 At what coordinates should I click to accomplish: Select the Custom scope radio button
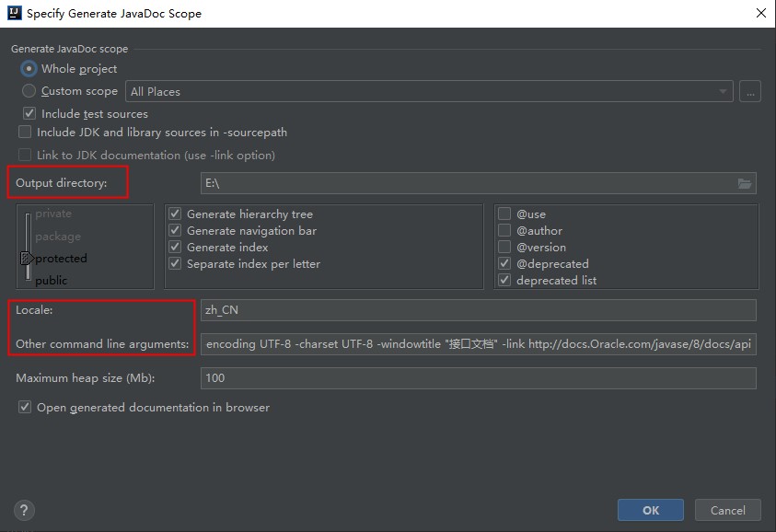(x=29, y=91)
